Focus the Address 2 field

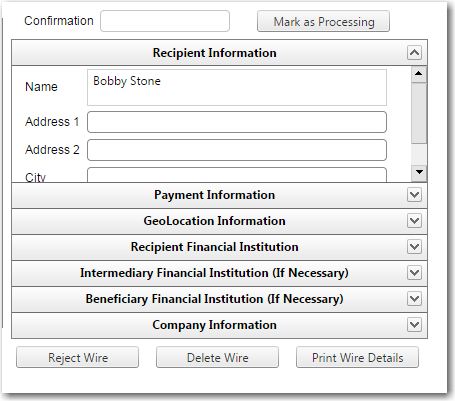237,150
